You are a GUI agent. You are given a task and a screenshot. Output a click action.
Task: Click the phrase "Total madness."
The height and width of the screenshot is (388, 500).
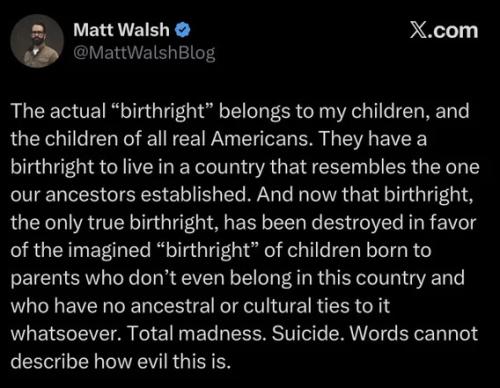coord(197,333)
